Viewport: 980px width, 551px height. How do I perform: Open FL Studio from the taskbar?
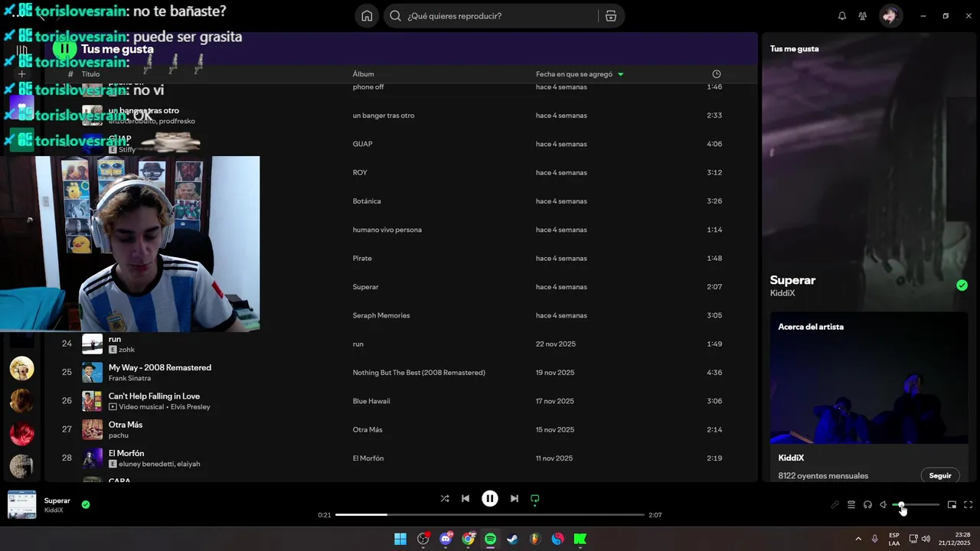535,539
